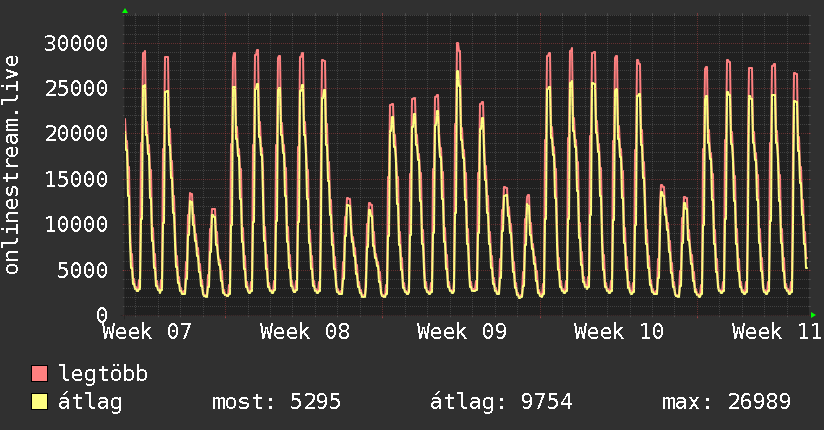Screen dimensions: 824x430
Task: Click the most: 5295 value
Action: tap(276, 402)
